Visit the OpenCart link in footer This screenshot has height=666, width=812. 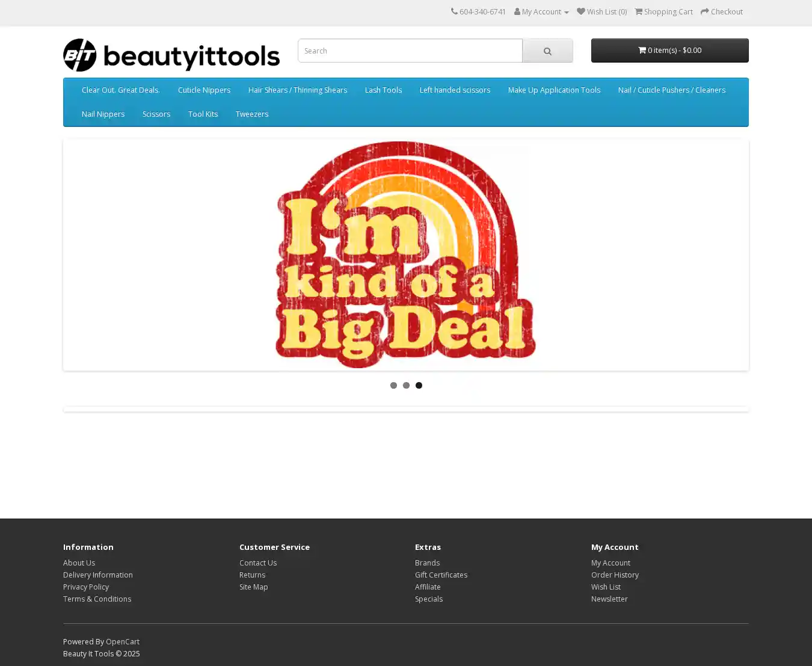tap(123, 642)
